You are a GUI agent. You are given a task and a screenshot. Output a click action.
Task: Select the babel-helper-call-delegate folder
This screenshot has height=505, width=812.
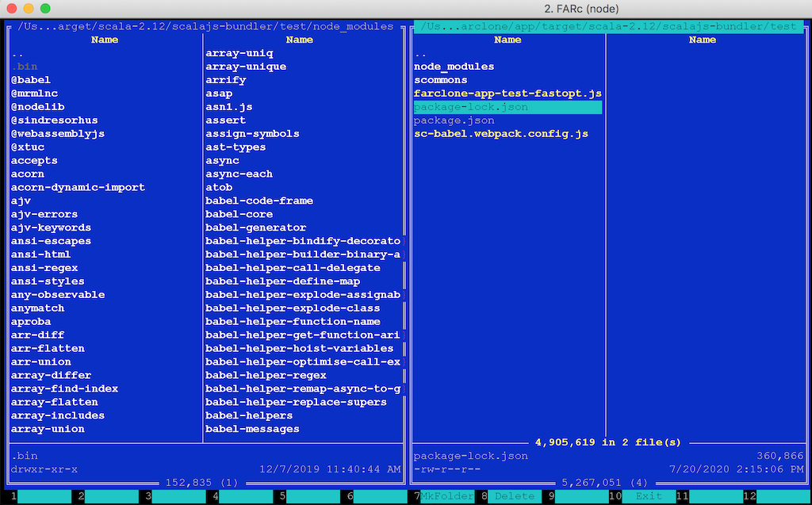click(x=293, y=268)
